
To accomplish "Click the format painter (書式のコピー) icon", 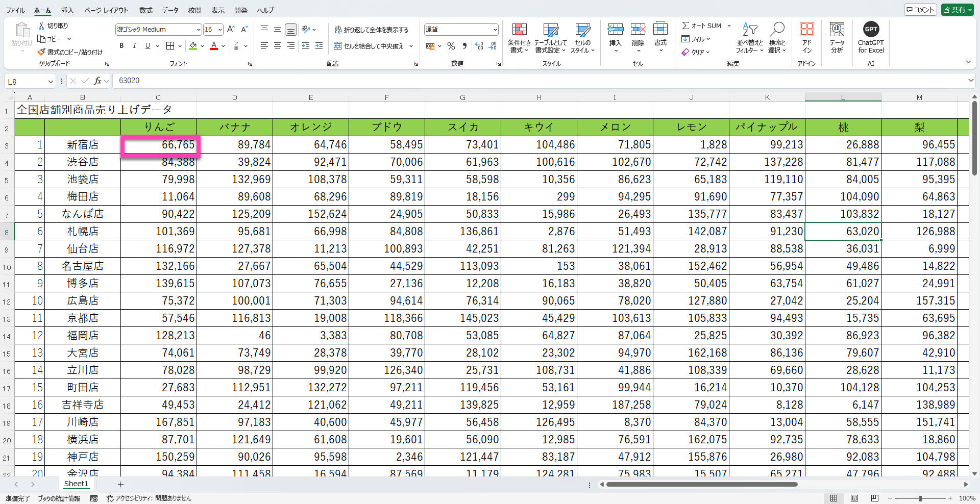I will coord(42,52).
